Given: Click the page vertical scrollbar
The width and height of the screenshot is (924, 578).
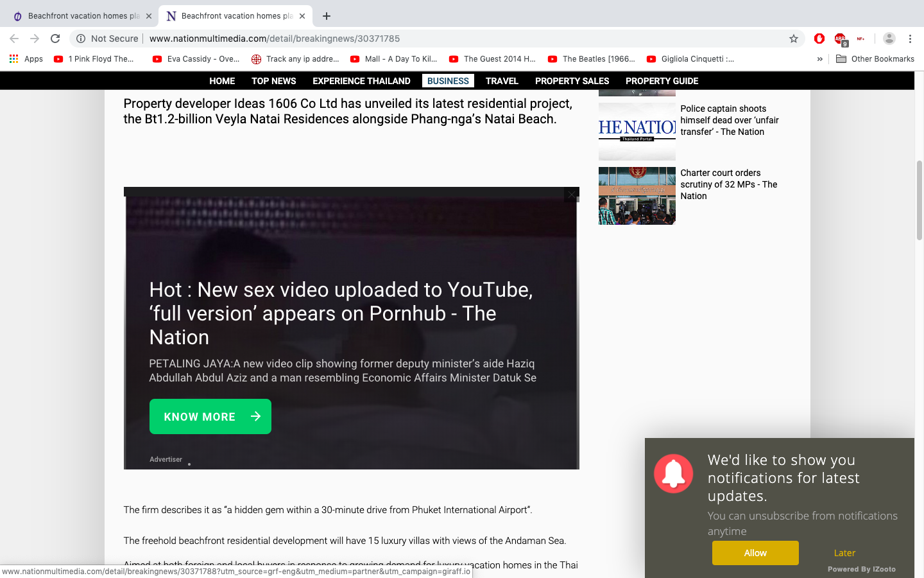Looking at the screenshot, I should pos(920,200).
